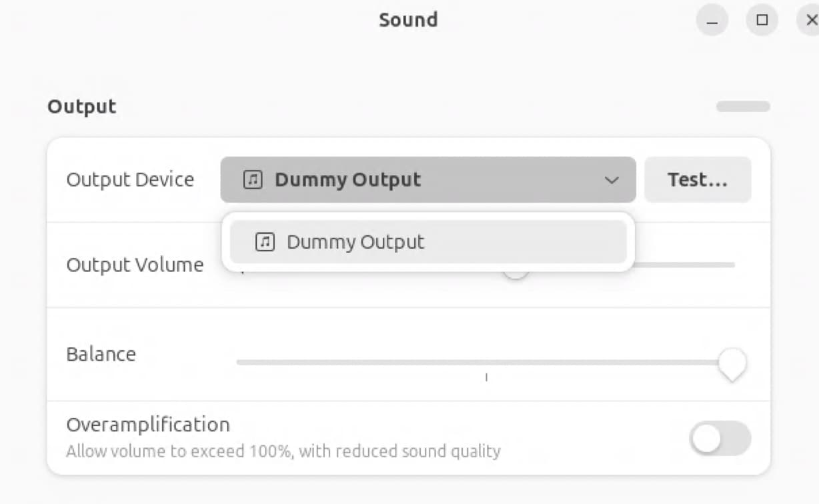Click the Output Device label
The height and width of the screenshot is (504, 819).
coord(130,180)
